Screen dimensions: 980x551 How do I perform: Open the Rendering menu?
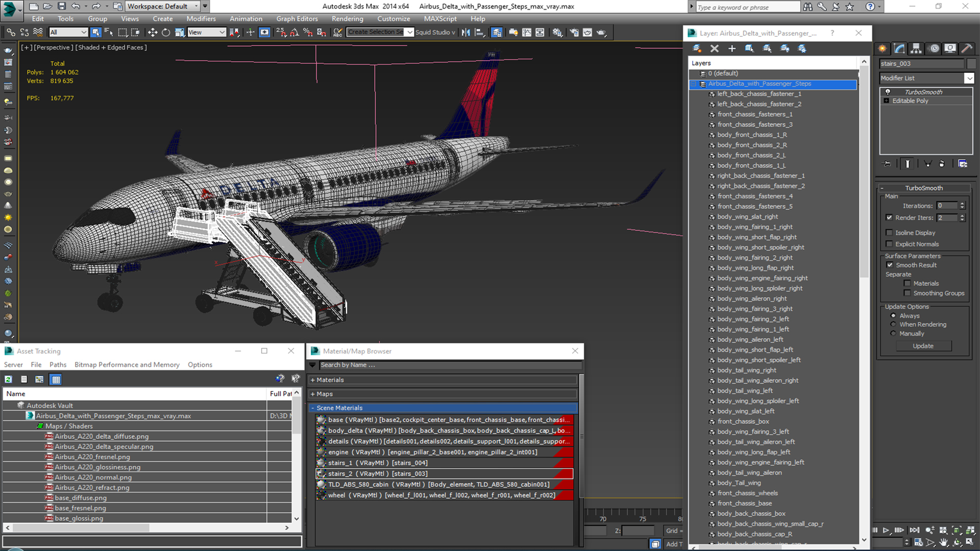[347, 19]
